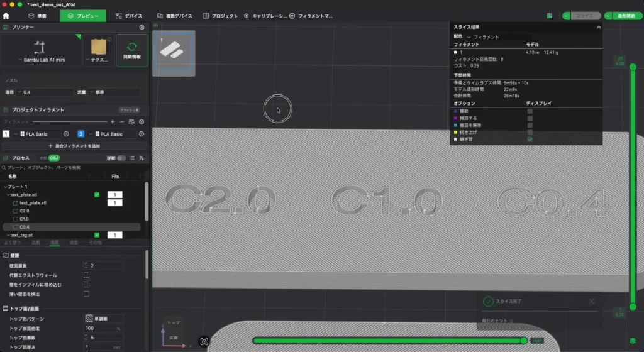Enable 壁をインフィルに埋め込む checkbox
This screenshot has width=644, height=352.
pyautogui.click(x=86, y=284)
